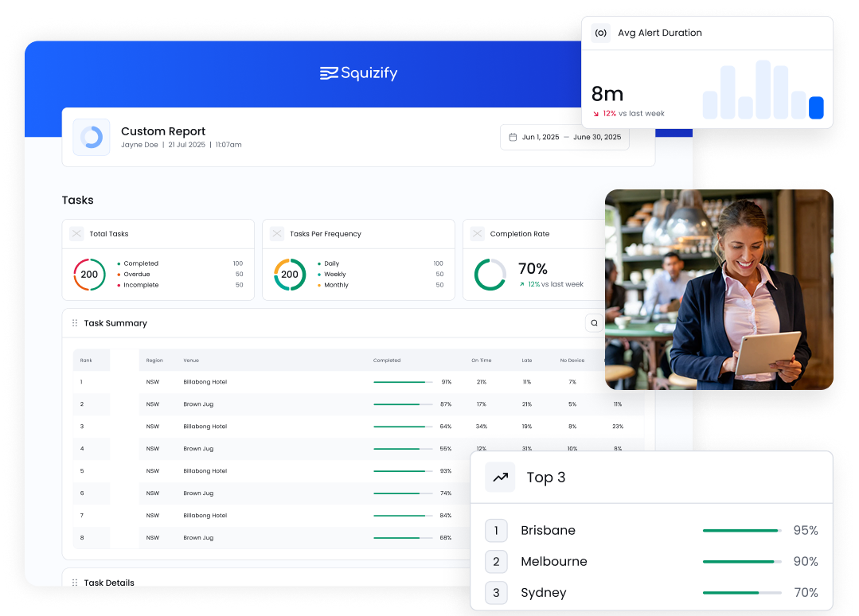Screen dimensions: 859x616
Task: Click the Brisbane entry in Top 3
Action: pos(548,531)
